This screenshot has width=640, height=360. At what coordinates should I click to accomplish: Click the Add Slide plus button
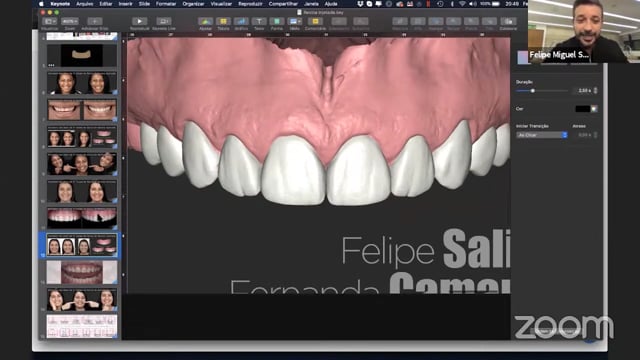point(94,21)
